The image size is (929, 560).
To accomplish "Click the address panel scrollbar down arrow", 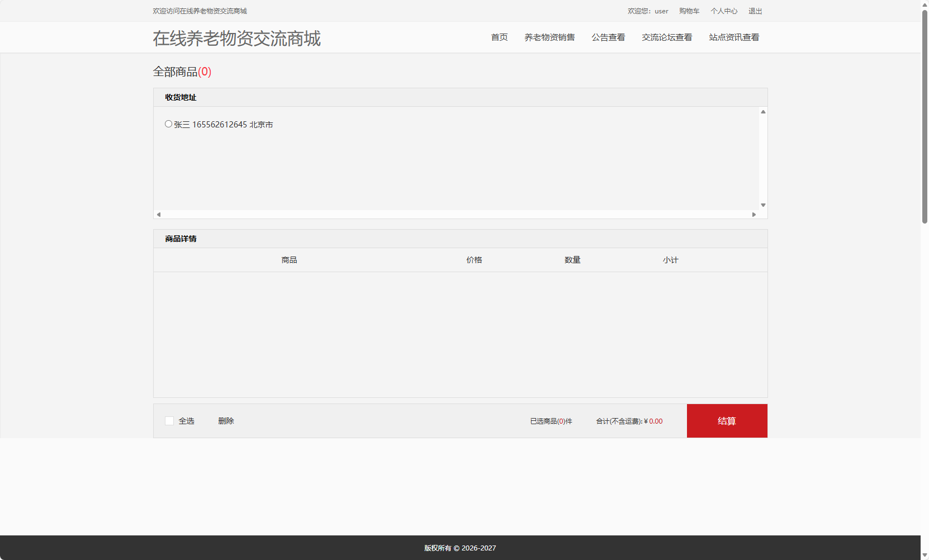I will (762, 205).
